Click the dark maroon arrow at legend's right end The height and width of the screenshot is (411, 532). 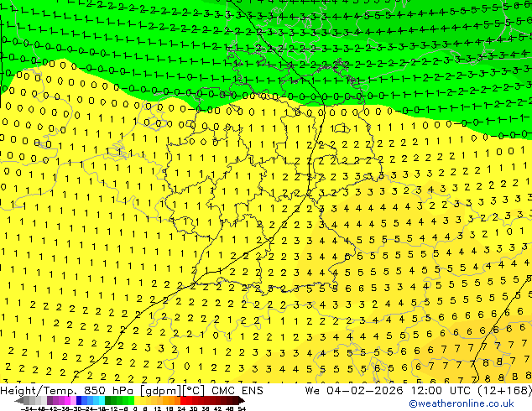(x=242, y=401)
